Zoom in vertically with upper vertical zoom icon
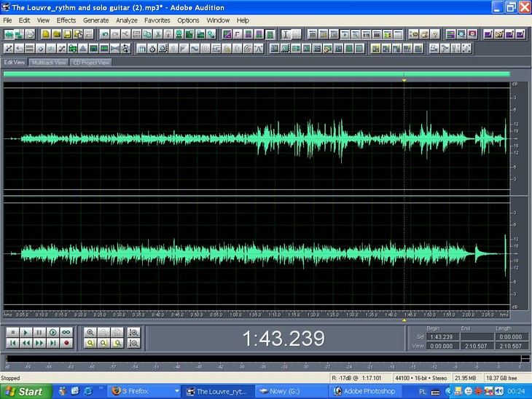This screenshot has width=532, height=399. [x=134, y=332]
